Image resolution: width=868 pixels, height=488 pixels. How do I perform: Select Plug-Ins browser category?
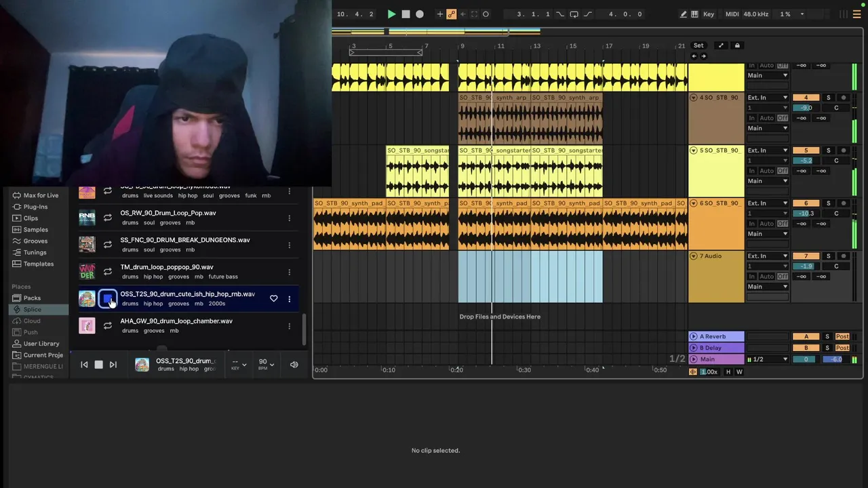[x=35, y=207]
